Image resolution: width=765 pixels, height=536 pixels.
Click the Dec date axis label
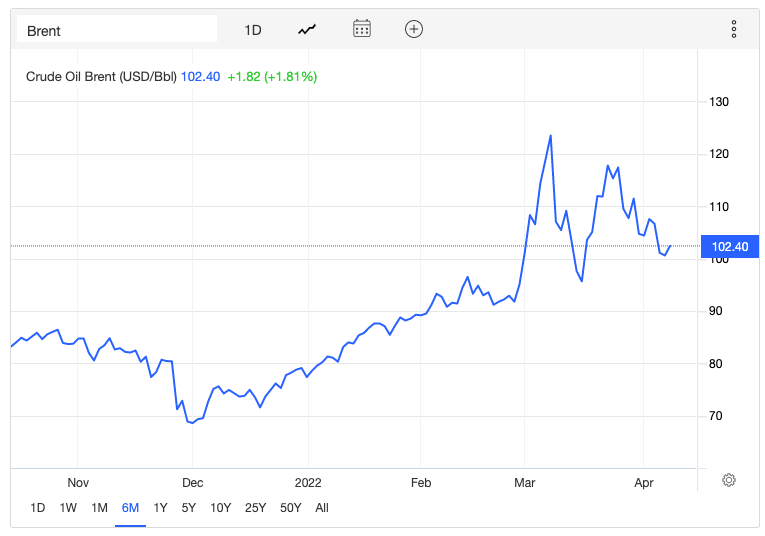192,483
